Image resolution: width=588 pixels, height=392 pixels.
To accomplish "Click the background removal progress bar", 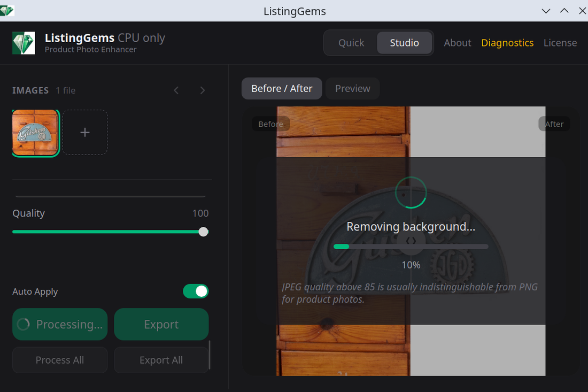I will (x=411, y=247).
